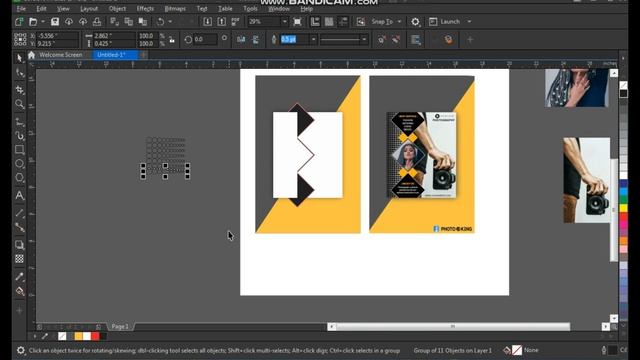
Task: Expand the Undo history arrow
Action: pyautogui.click(x=170, y=22)
